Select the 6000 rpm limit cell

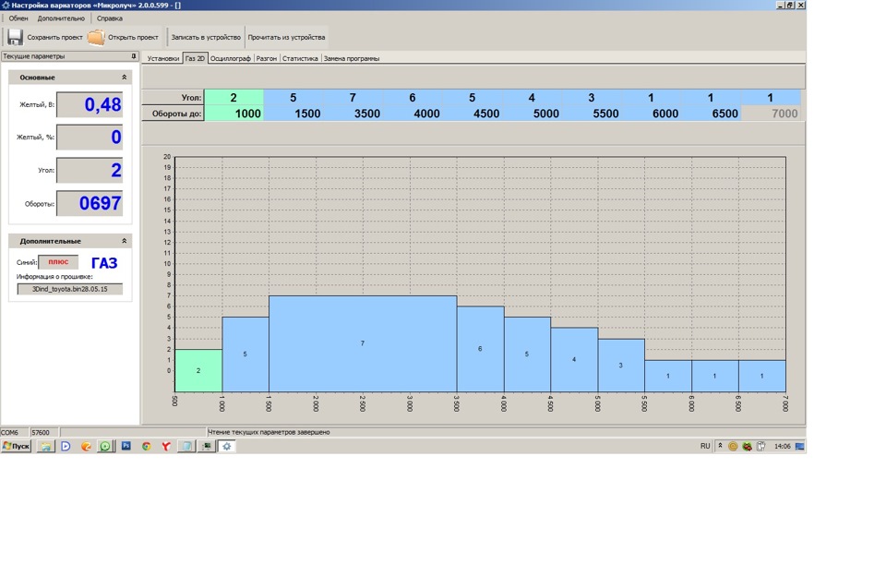(x=652, y=113)
